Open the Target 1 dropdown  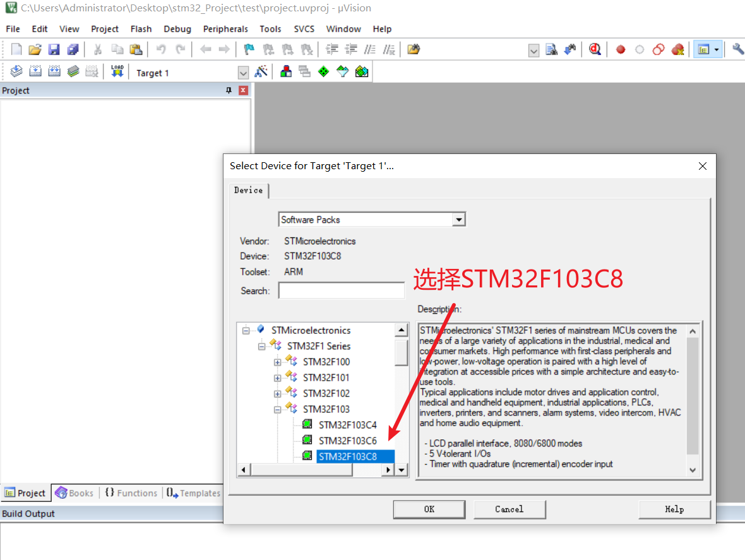click(243, 73)
